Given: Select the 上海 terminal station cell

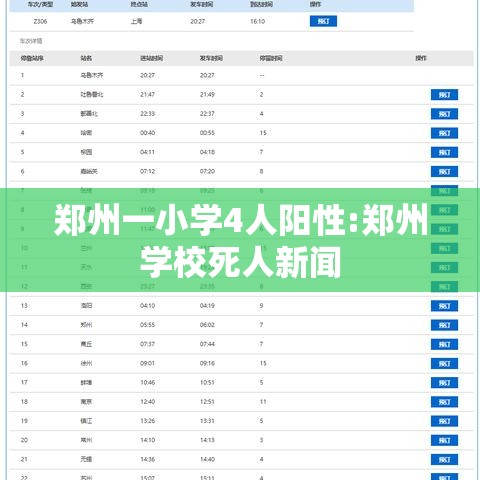Looking at the screenshot, I should tap(136, 21).
